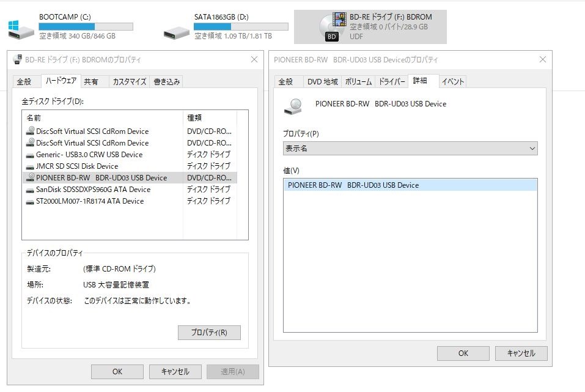Click キャンセル in PIONEER device properties dialog

coord(521,353)
